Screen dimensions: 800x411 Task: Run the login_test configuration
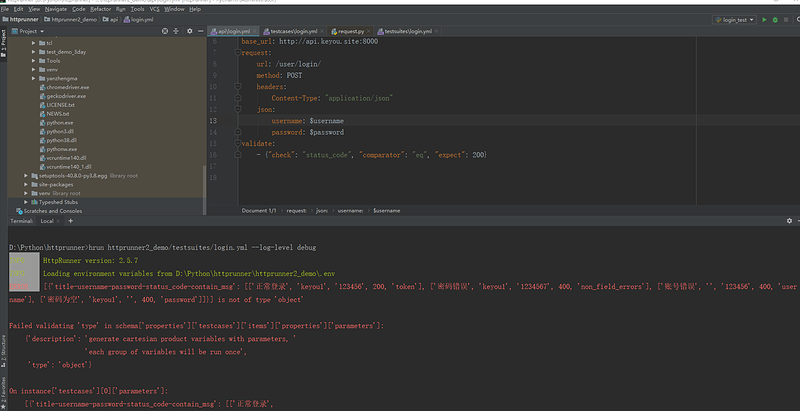(764, 20)
